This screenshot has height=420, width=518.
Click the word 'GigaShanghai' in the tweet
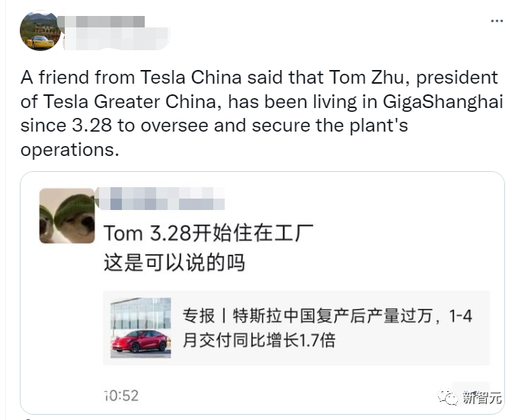point(443,101)
